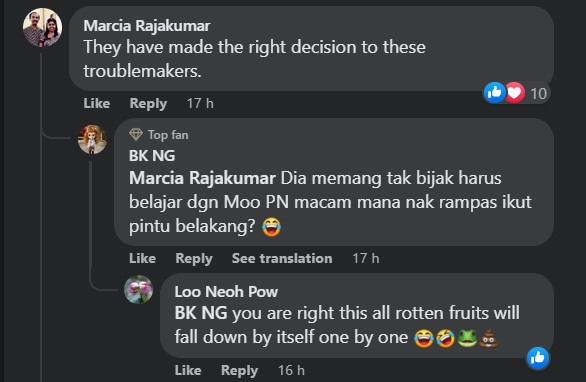Open BK NG author name link

(x=152, y=156)
